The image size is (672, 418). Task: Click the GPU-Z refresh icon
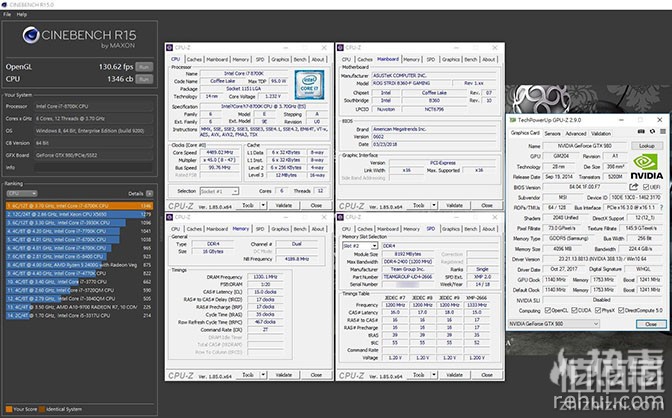[652, 132]
